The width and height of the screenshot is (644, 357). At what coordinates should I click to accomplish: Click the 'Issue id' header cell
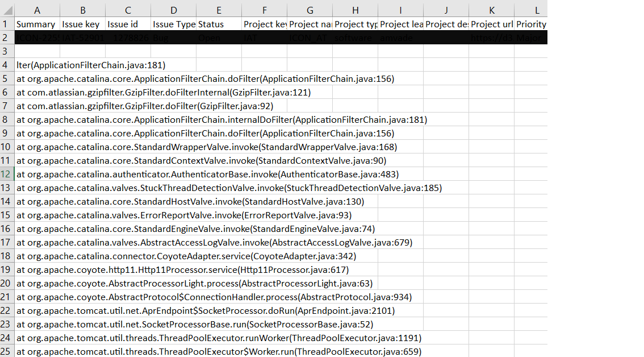point(128,24)
